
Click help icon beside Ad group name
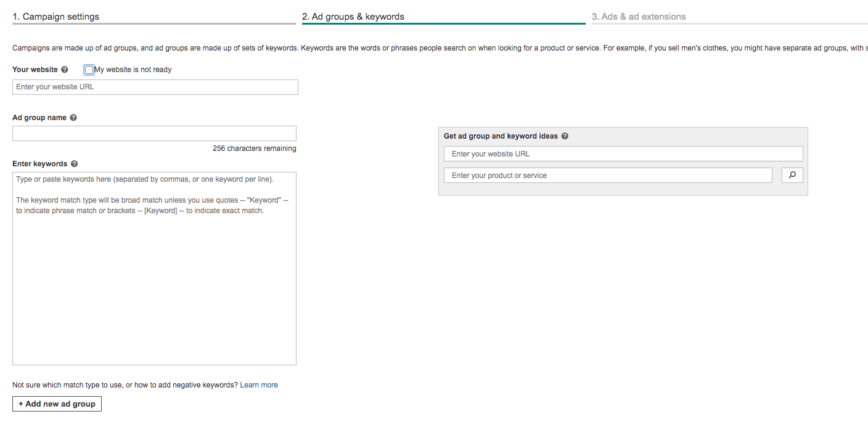pyautogui.click(x=73, y=118)
